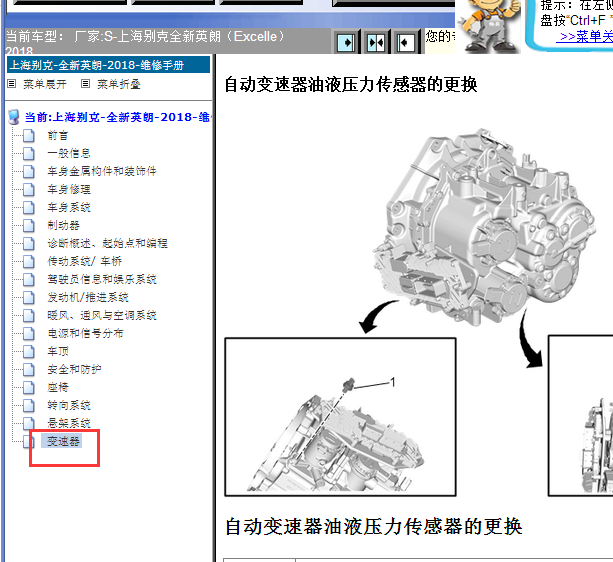613x562 pixels.
Task: Open 诊断概述、起始点和编程 in the tree
Action: point(107,243)
